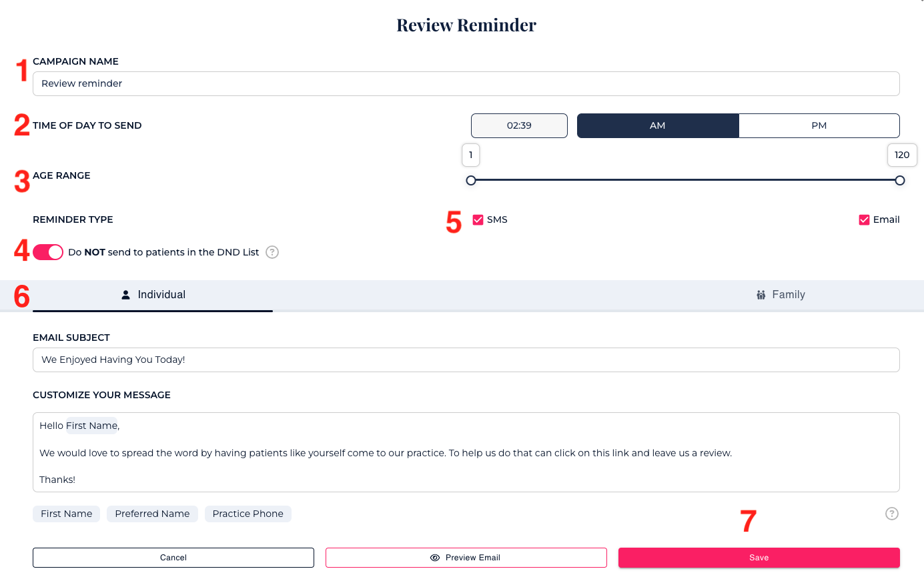Click the age range minimum slider handle
Image resolution: width=924 pixels, height=573 pixels.
click(x=471, y=180)
